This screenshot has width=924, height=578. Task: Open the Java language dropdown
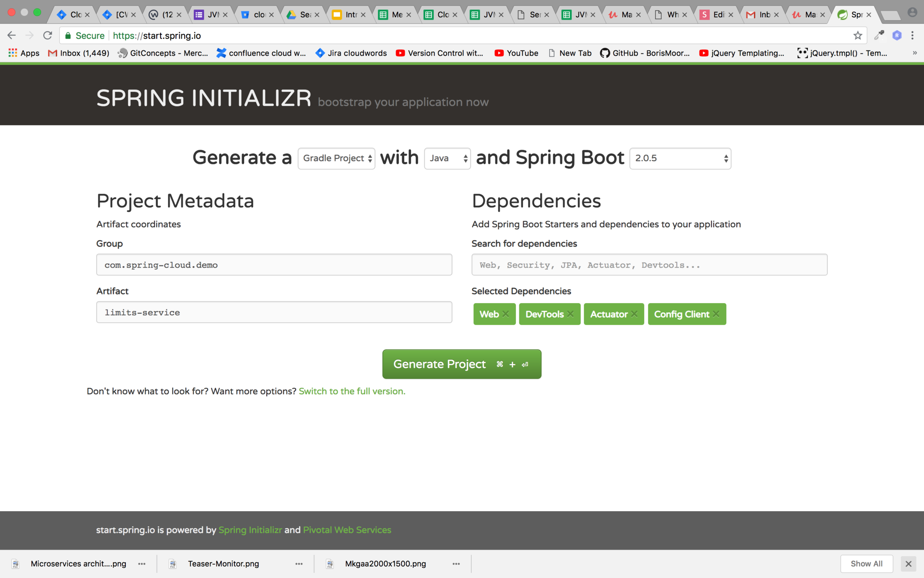[447, 158]
